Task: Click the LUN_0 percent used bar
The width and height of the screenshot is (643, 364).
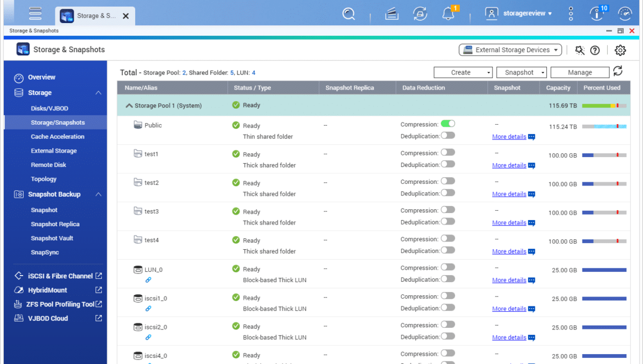Action: [604, 270]
